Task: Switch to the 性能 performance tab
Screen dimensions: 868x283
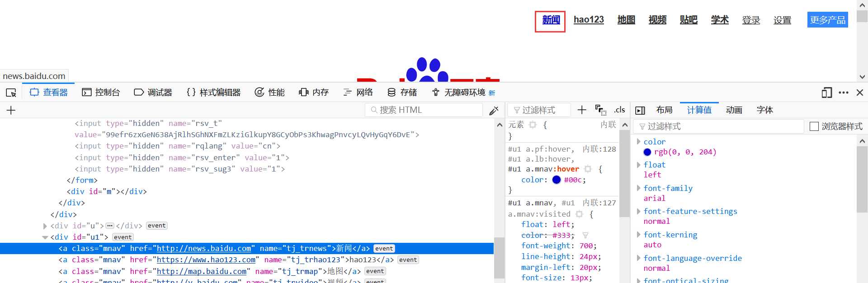Action: 270,93
